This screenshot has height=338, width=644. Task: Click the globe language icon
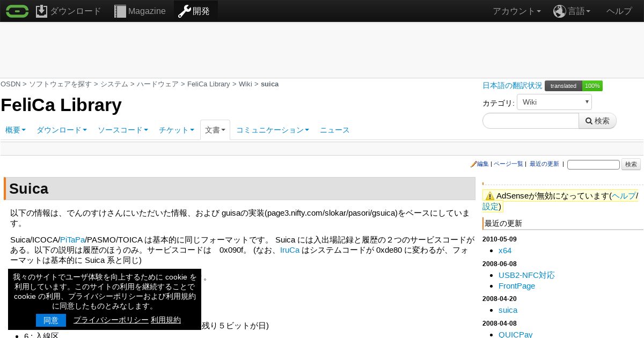(560, 11)
